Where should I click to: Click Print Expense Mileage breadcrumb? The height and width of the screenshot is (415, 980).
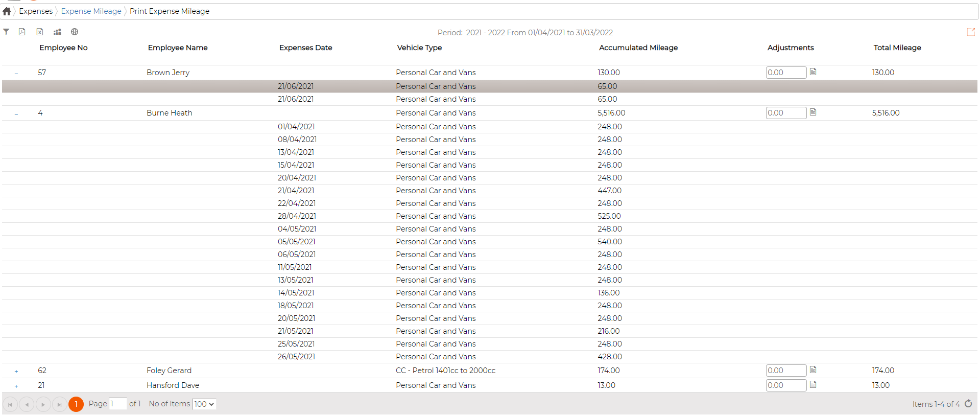(x=170, y=11)
